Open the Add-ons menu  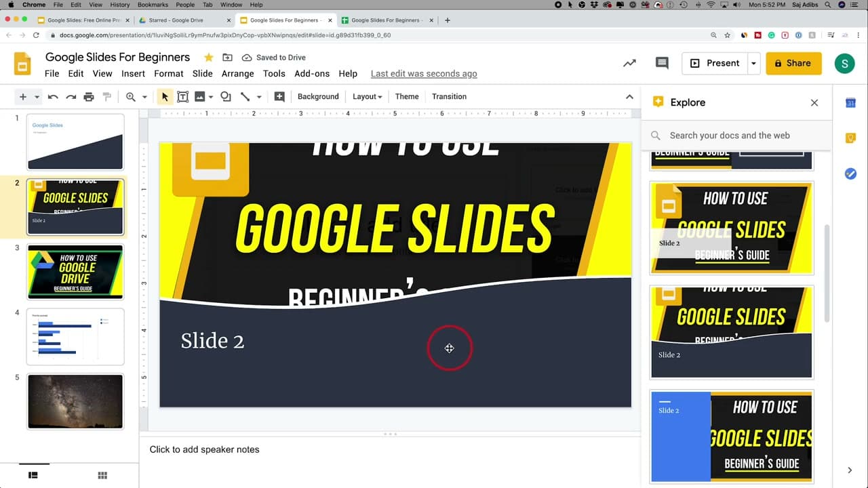pos(312,74)
